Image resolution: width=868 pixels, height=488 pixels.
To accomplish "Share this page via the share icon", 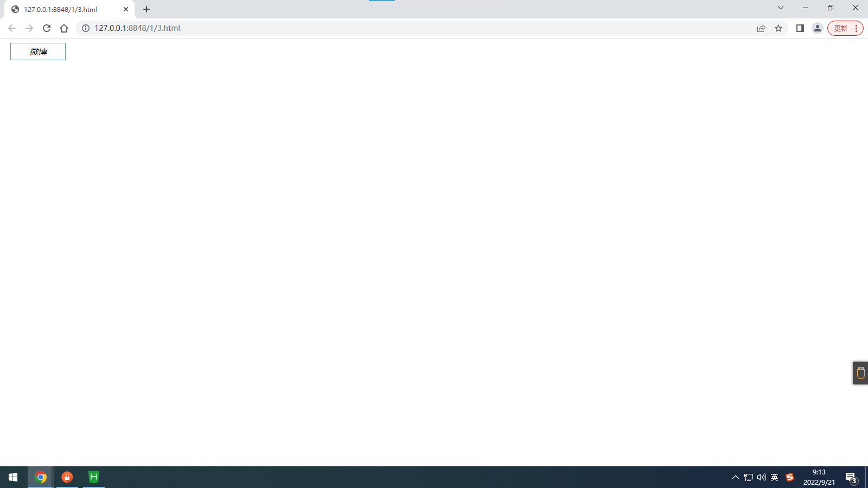I will (761, 28).
